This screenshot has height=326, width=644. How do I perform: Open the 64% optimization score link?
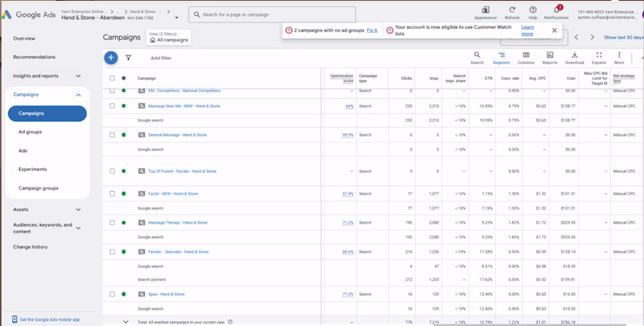click(x=350, y=107)
